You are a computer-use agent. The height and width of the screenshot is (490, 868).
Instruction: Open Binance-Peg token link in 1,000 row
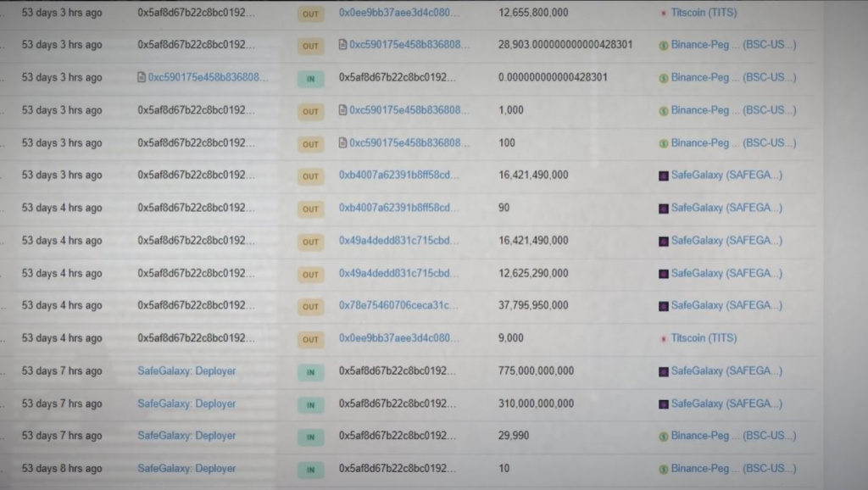tap(733, 110)
